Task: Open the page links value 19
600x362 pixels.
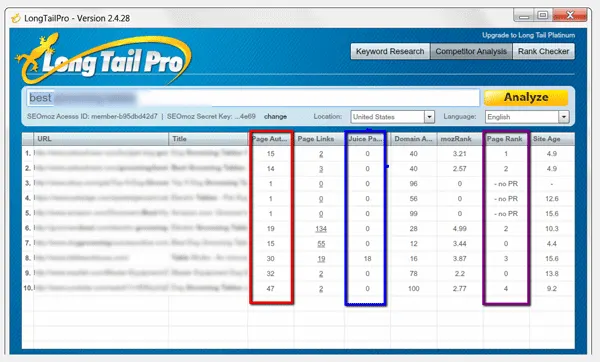Action: tap(321, 259)
